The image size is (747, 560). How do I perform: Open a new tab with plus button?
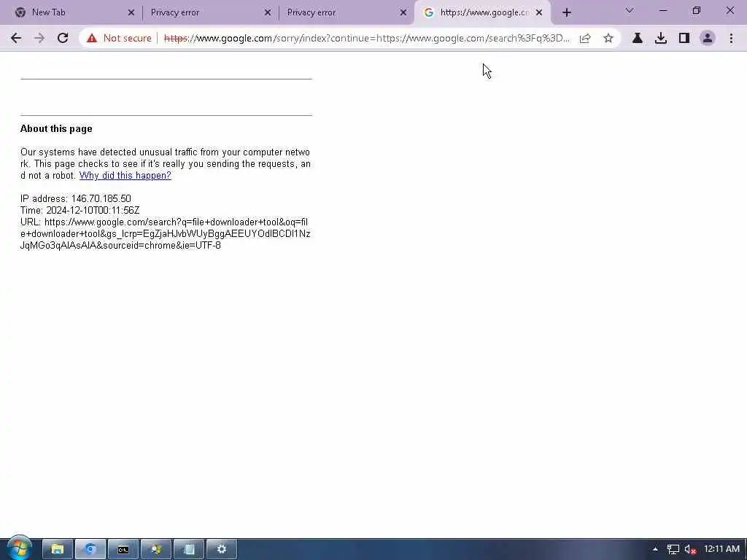(566, 12)
